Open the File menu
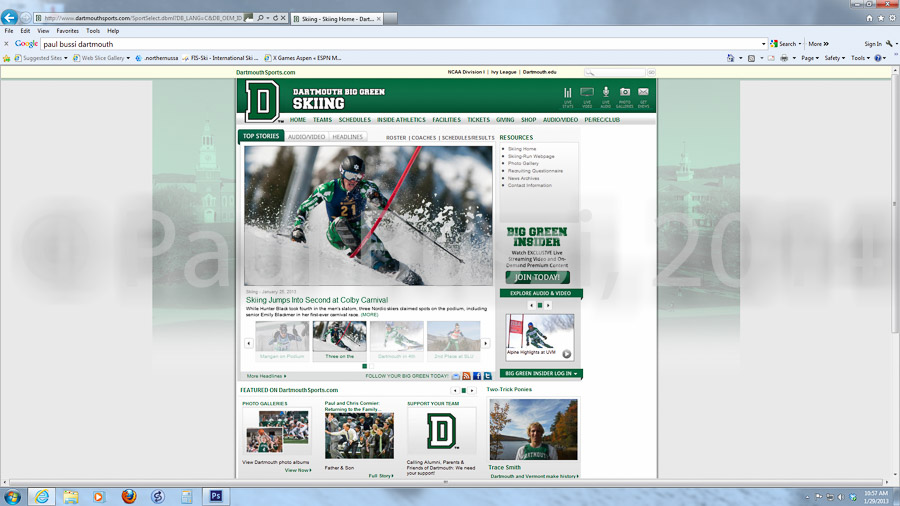 9,31
